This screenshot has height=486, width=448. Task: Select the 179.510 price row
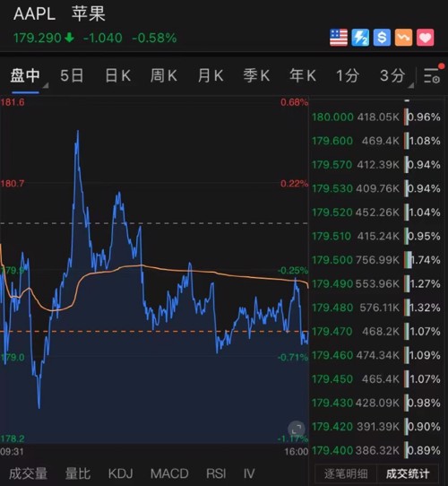pyautogui.click(x=376, y=236)
